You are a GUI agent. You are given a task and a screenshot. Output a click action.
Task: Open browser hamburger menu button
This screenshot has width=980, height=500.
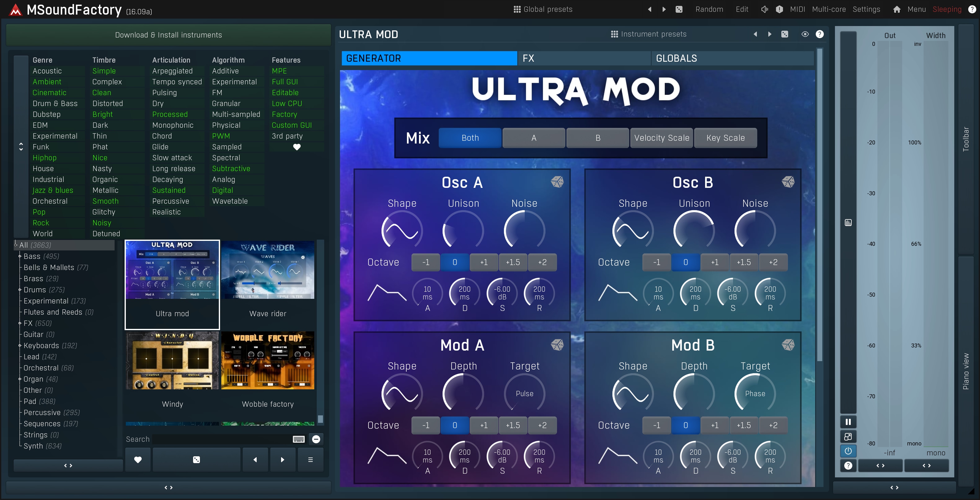pos(311,460)
